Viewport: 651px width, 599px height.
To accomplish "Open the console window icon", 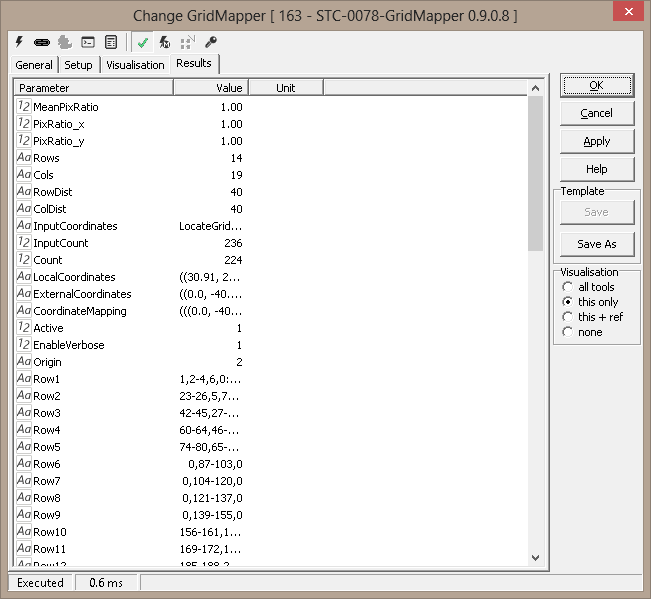I will pos(88,42).
